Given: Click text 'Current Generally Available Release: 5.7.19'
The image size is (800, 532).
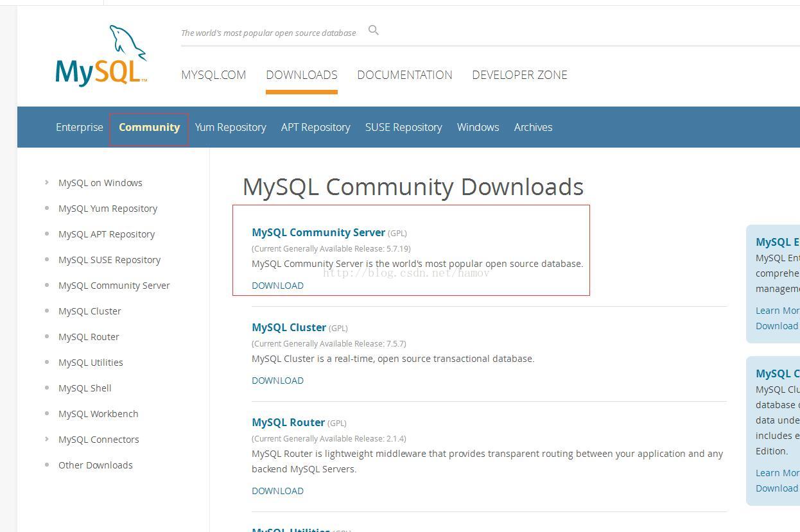Looking at the screenshot, I should pos(331,248).
